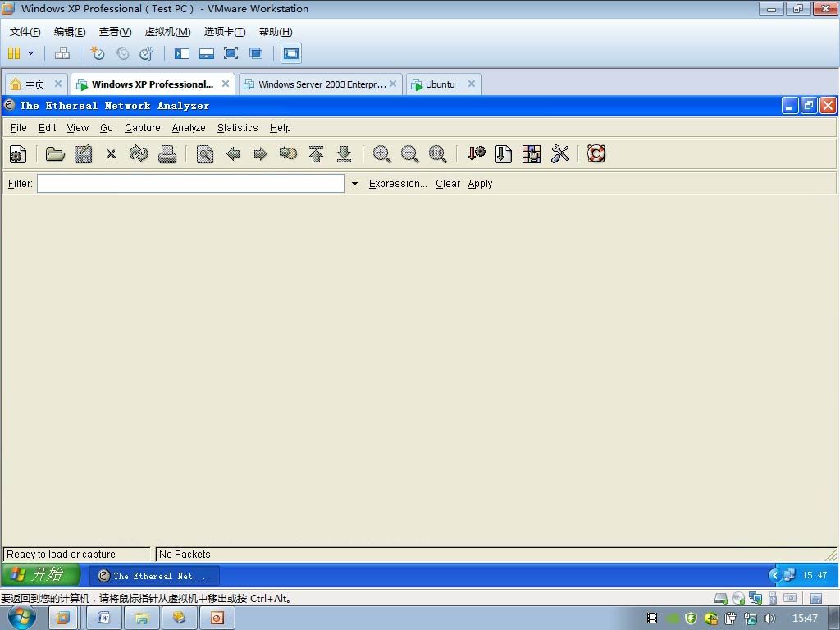Open a capture file with folder icon
Viewport: 840px width, 630px height.
click(x=55, y=154)
